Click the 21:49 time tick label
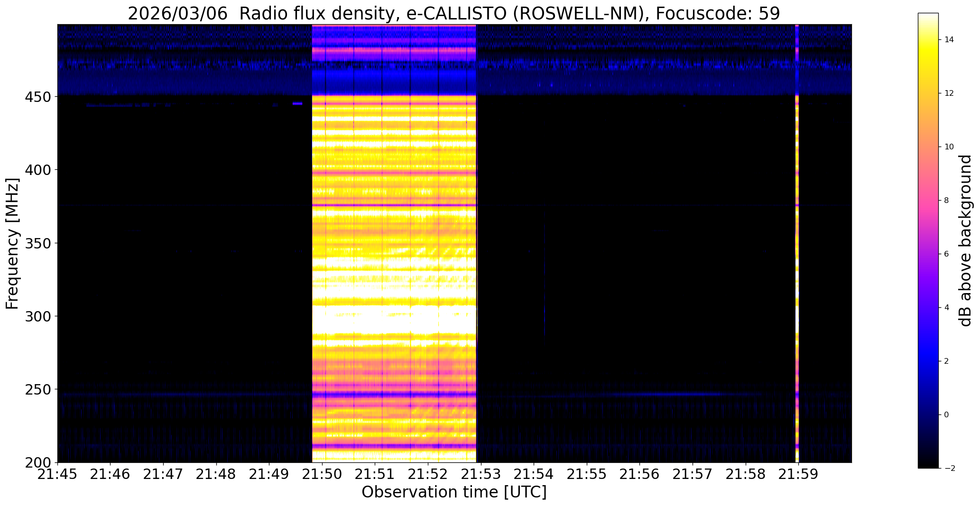This screenshot has width=980, height=506. (269, 475)
